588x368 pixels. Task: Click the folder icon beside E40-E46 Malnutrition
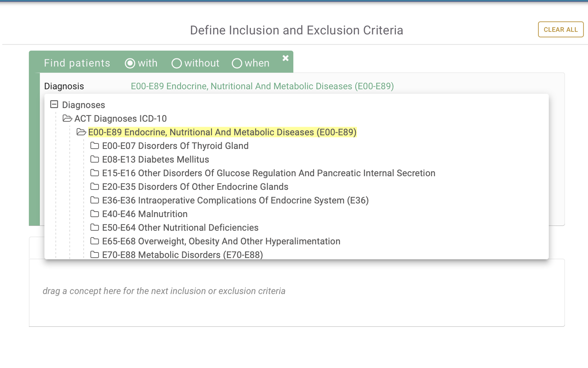pyautogui.click(x=94, y=214)
